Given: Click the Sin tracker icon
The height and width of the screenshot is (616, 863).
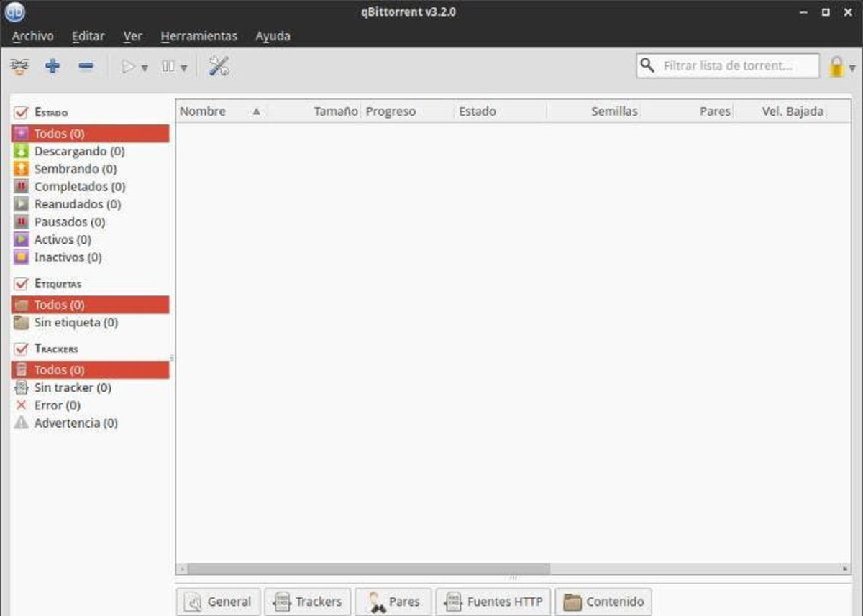Looking at the screenshot, I should point(22,387).
